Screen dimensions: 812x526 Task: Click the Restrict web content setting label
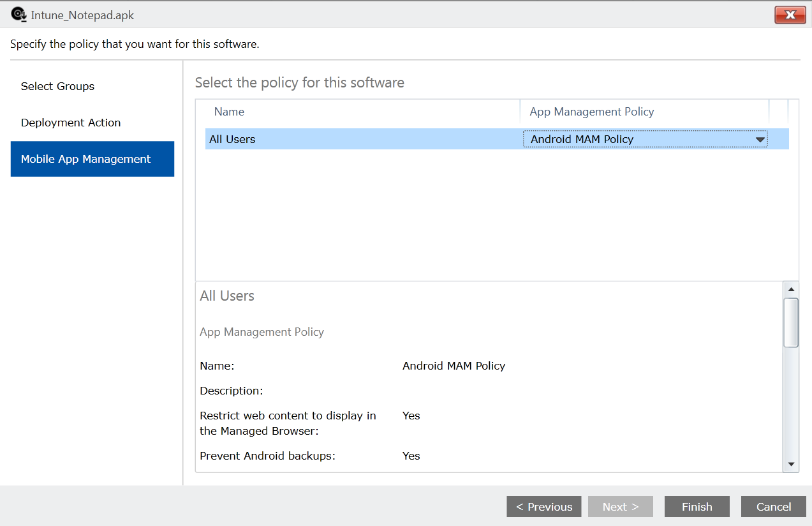[288, 423]
